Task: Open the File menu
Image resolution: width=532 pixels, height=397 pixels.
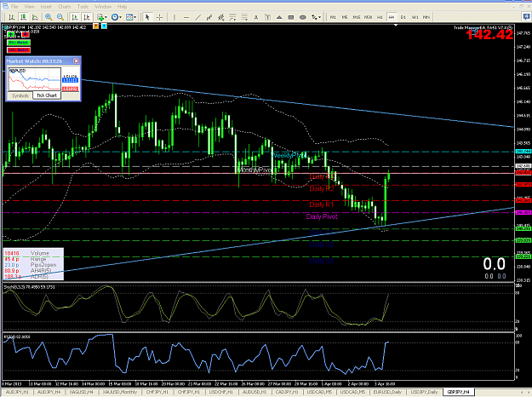Action: coord(14,7)
